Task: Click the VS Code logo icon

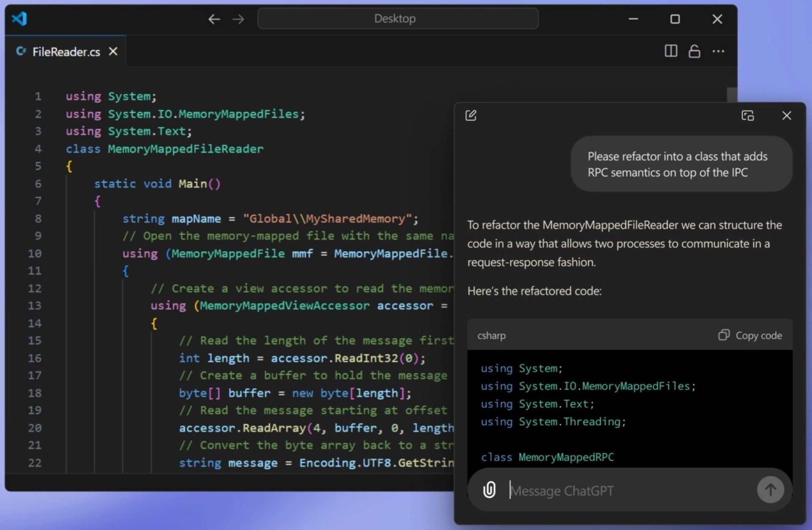Action: (19, 19)
